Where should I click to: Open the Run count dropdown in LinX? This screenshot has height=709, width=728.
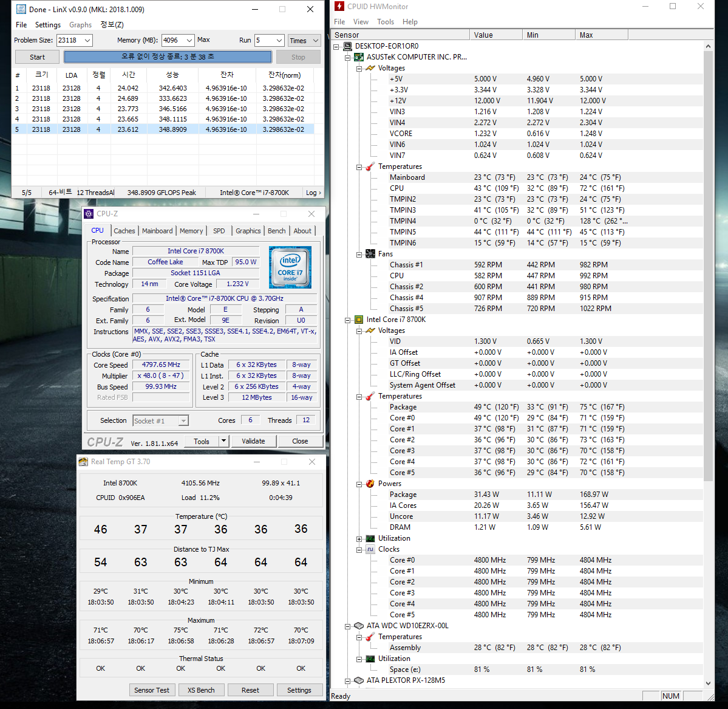click(x=279, y=41)
